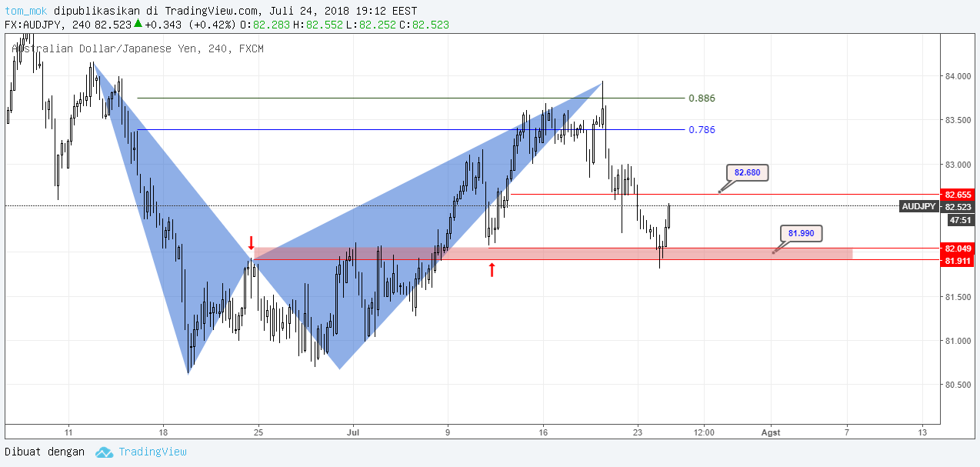Screen dimensions: 980x467
Task: Click the +0.343 (+0.42%) change value
Action: [x=191, y=25]
